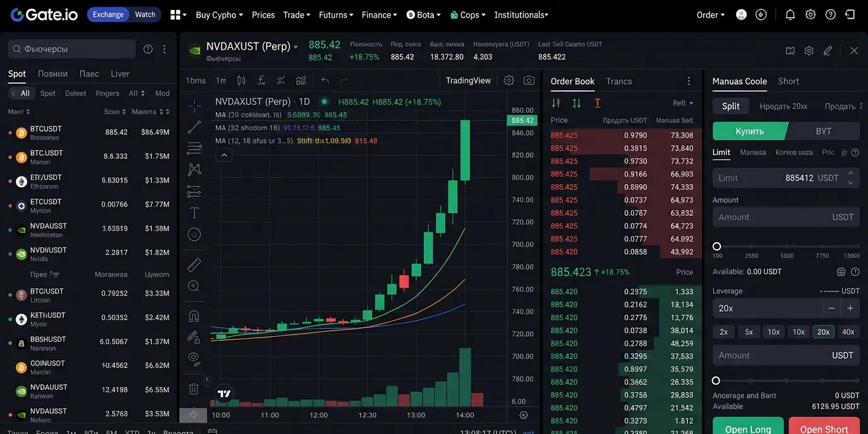The width and height of the screenshot is (868, 434).
Task: Open the Buy Cypho dropdown menu
Action: [x=220, y=15]
